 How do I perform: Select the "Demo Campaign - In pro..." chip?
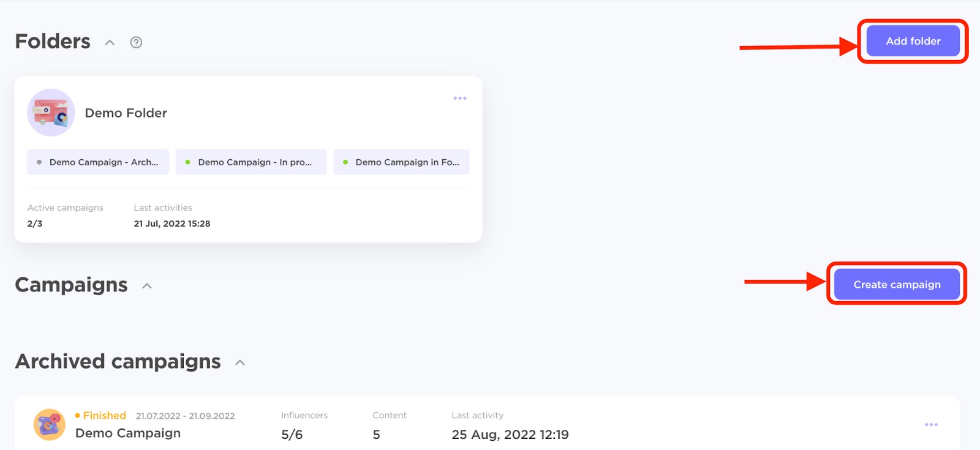251,162
